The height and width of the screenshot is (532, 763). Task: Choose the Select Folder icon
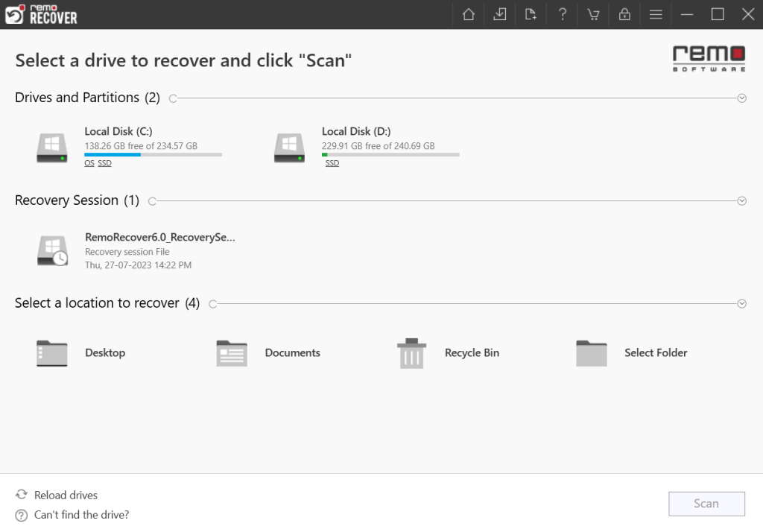[x=591, y=353]
